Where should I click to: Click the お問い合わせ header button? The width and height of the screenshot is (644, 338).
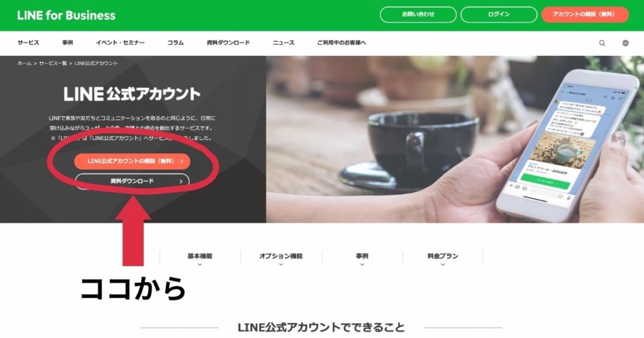click(x=418, y=14)
